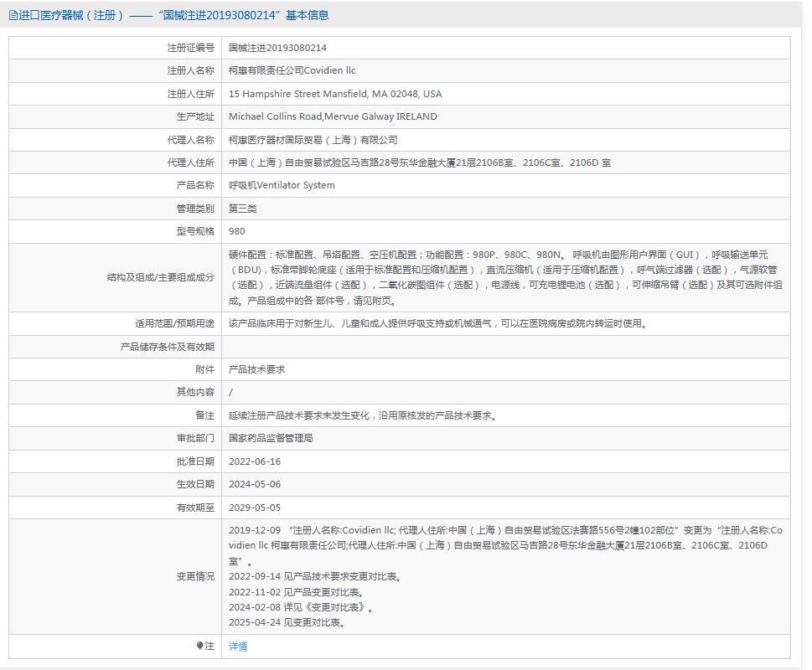The image size is (812, 670).
Task: Click the expiry date 2029-05-05
Action: [255, 508]
